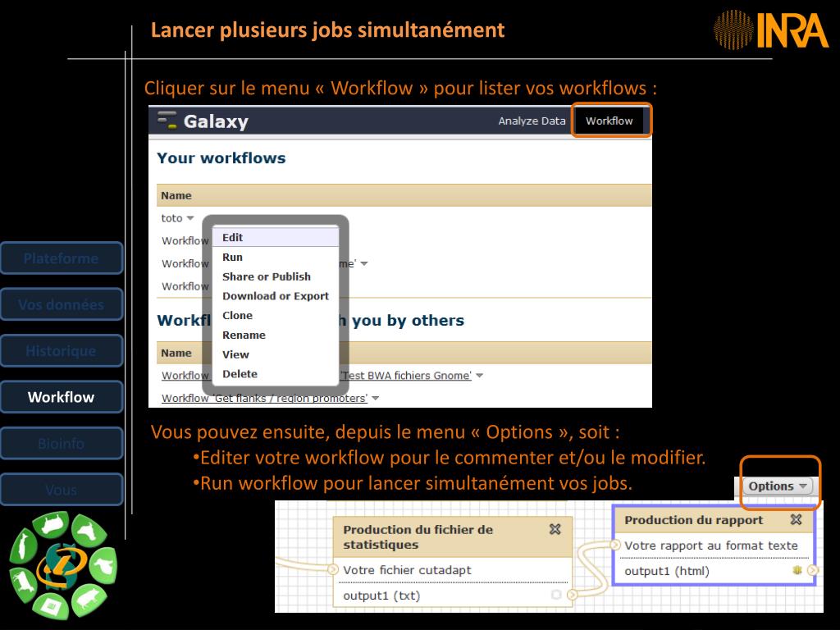The image size is (840, 630).
Task: Choose Download or Export menu entry
Action: click(x=276, y=295)
